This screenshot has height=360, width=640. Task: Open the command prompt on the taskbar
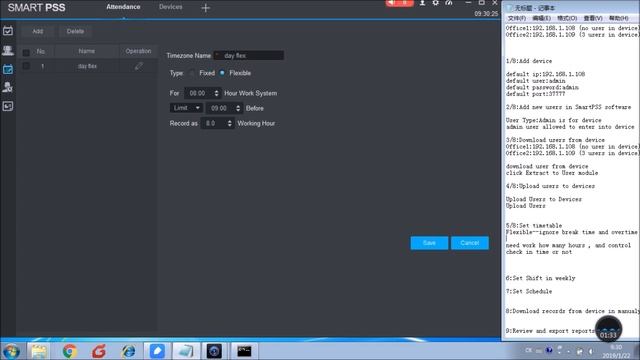(244, 351)
